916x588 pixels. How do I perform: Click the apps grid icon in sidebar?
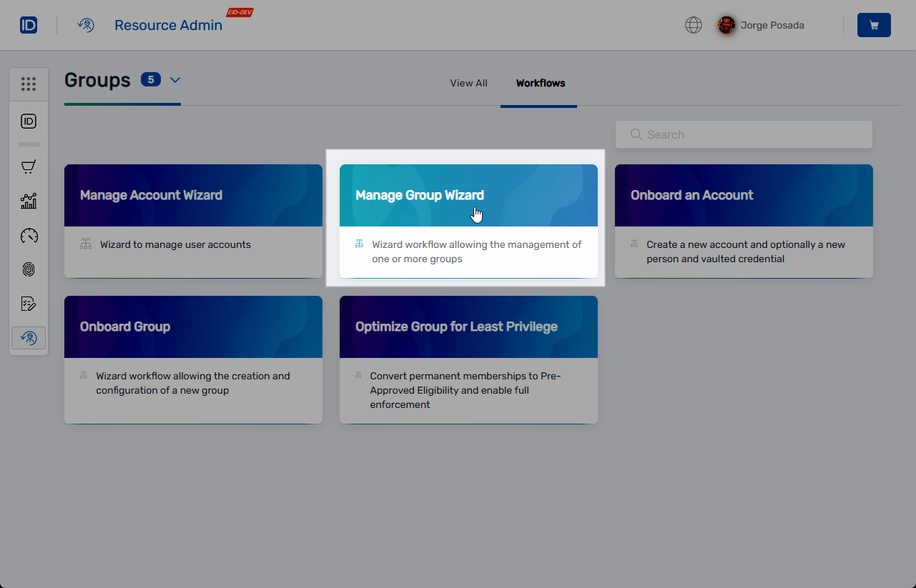(x=29, y=84)
